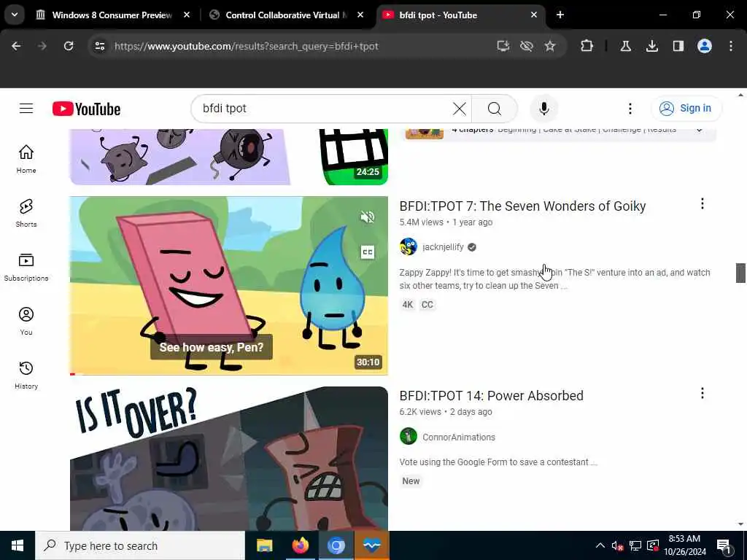This screenshot has width=747, height=560.
Task: Click the page vertical scrollbar thumb
Action: click(740, 273)
